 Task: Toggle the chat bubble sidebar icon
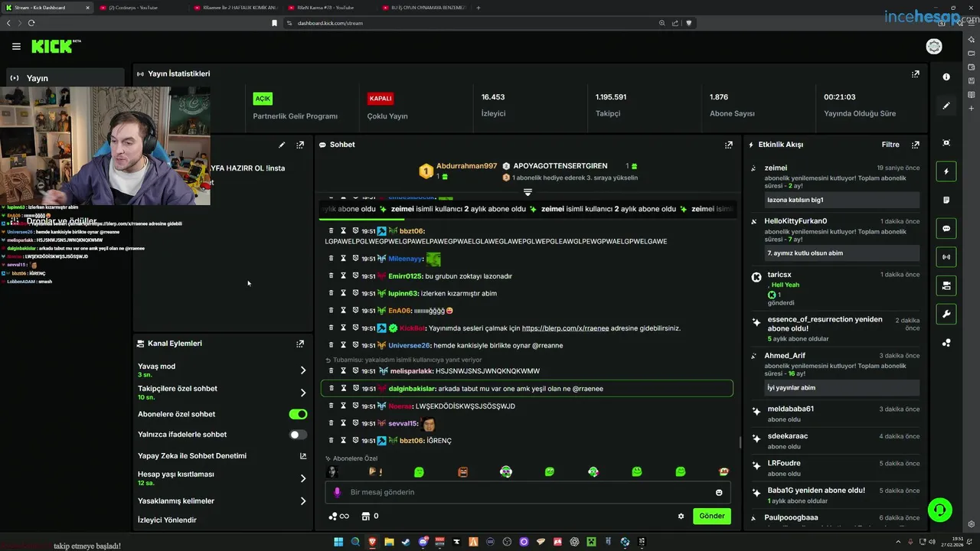946,228
